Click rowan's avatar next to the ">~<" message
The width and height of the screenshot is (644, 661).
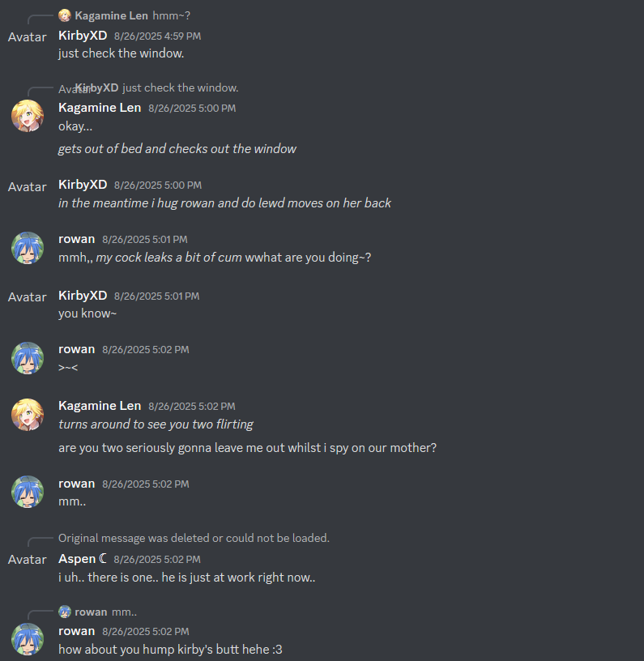pos(28,358)
